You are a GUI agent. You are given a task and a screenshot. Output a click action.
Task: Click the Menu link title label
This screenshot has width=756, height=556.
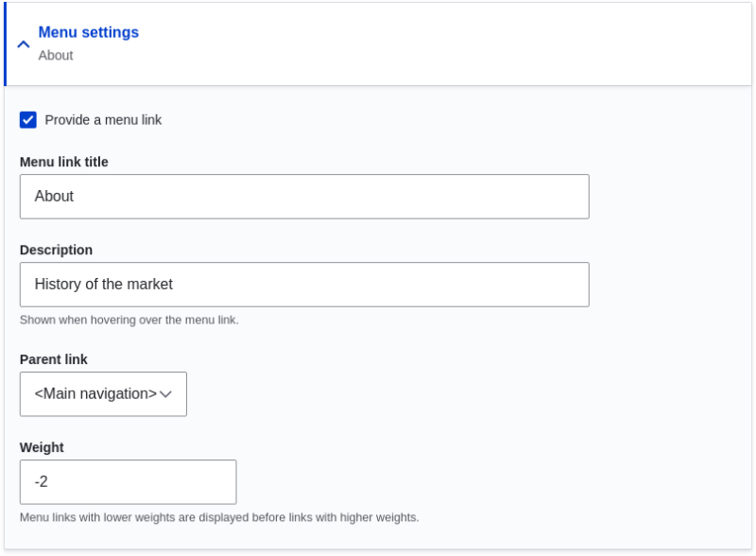(63, 162)
